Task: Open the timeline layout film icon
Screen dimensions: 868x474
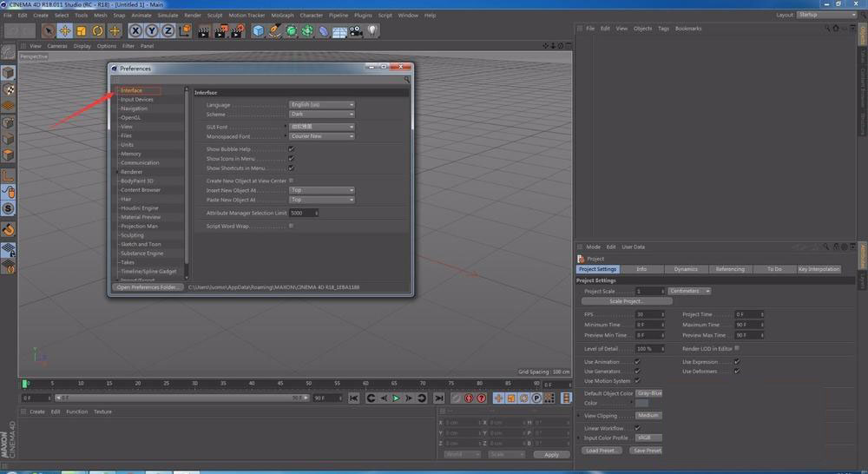Action: tap(566, 398)
